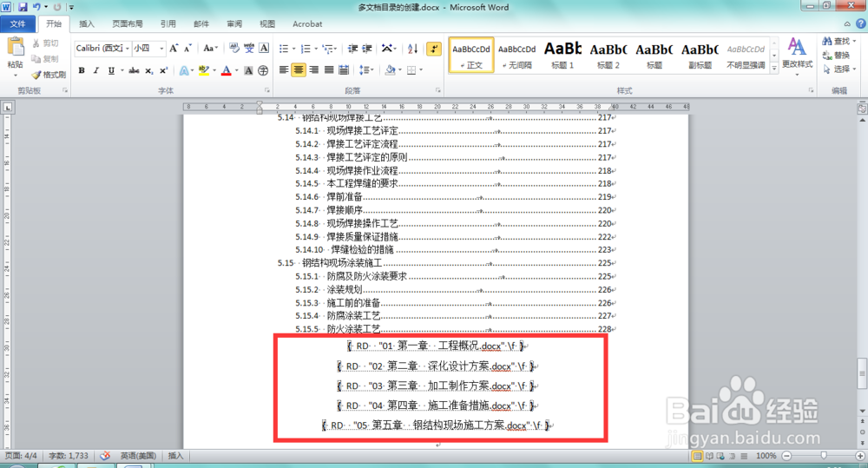Click the Sort A-Z icon
868x468 pixels.
[412, 49]
